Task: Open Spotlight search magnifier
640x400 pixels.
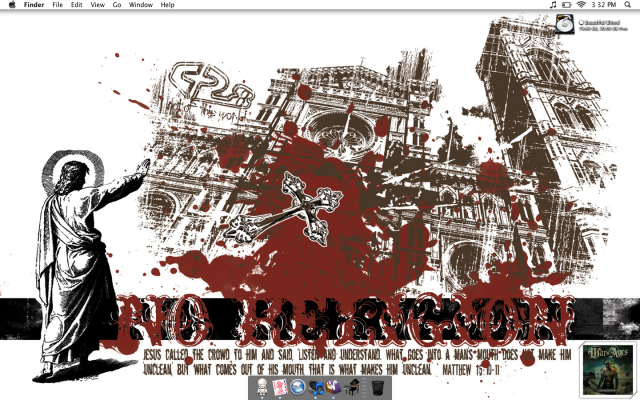Action: point(628,5)
